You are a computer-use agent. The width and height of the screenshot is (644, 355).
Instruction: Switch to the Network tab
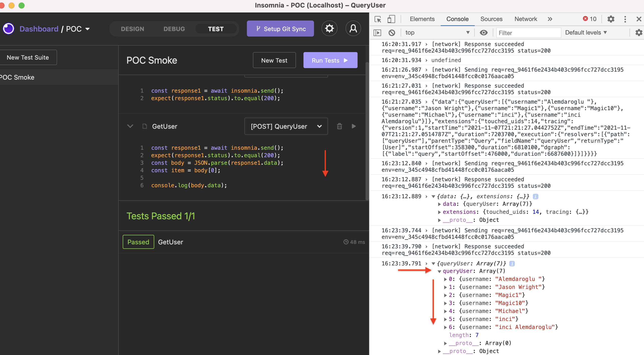click(x=526, y=19)
